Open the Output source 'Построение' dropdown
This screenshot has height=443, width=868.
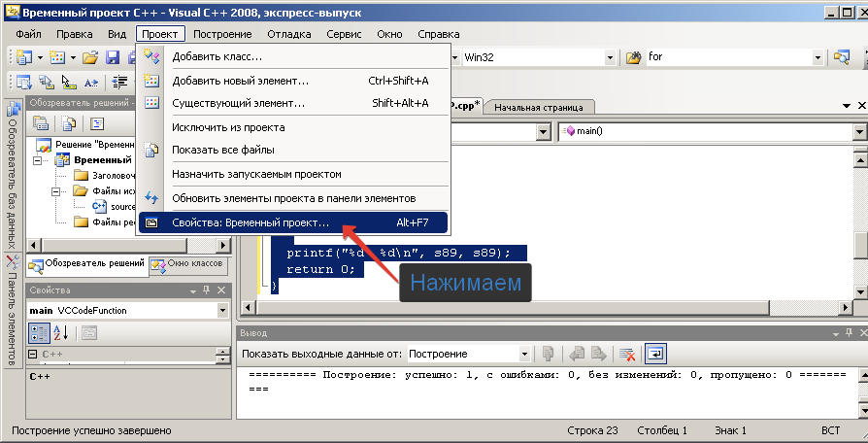tap(524, 354)
